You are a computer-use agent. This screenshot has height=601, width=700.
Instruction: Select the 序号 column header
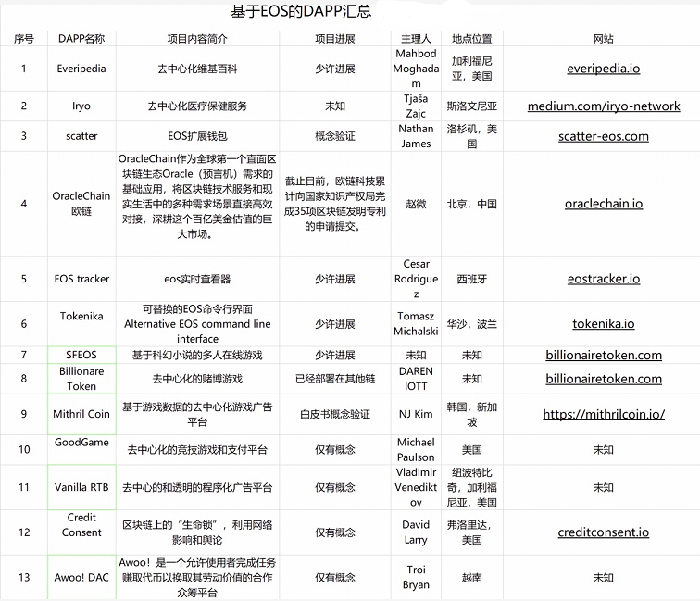(24, 39)
